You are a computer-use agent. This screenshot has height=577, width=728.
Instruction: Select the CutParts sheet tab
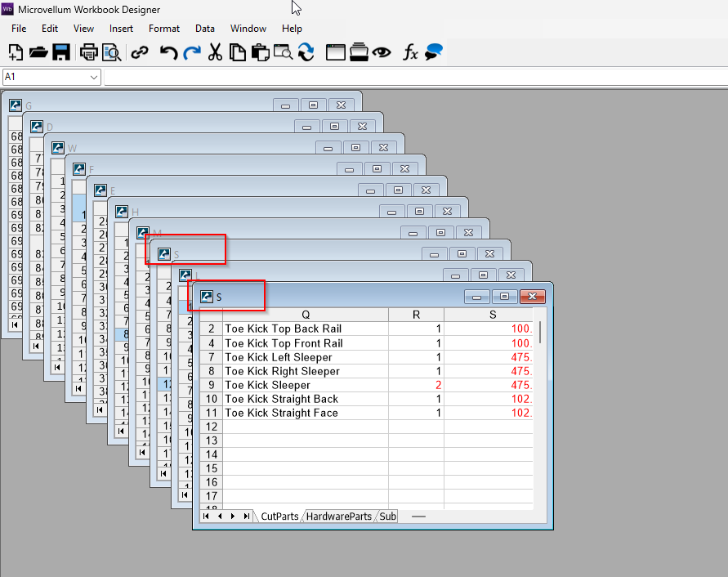click(x=279, y=517)
